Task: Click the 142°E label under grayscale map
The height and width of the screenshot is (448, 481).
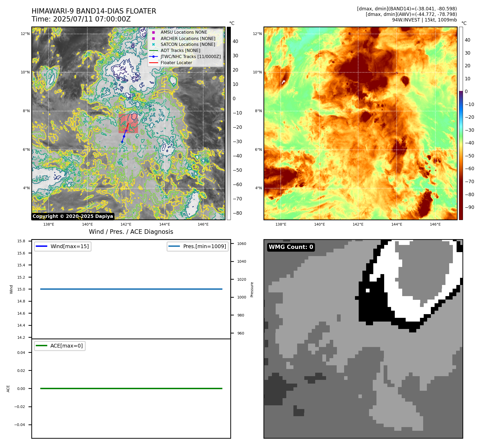Action: 126,224
